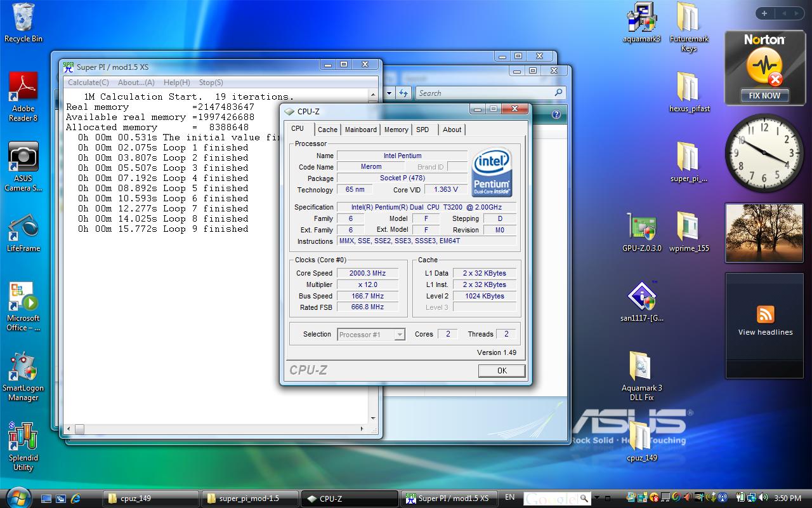Open the wprime_155 folder
The height and width of the screenshot is (508, 812).
coord(689,232)
